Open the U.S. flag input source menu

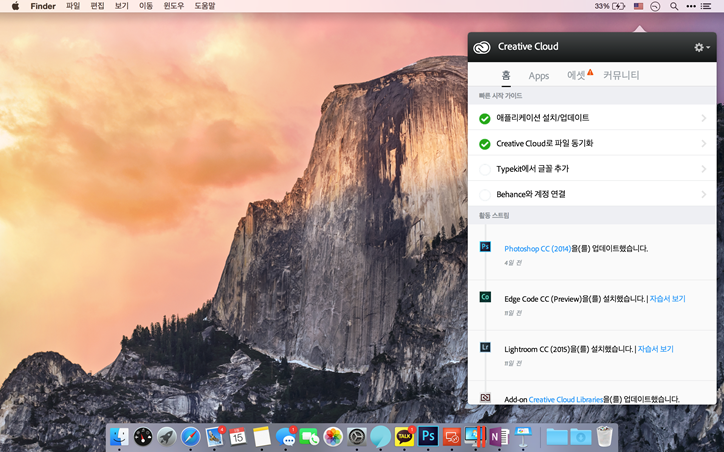click(x=638, y=6)
